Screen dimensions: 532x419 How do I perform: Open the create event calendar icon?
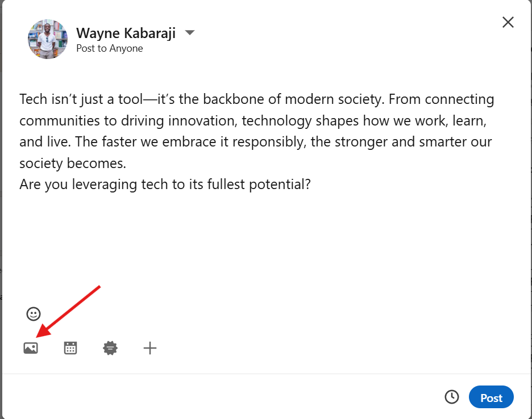pyautogui.click(x=70, y=348)
